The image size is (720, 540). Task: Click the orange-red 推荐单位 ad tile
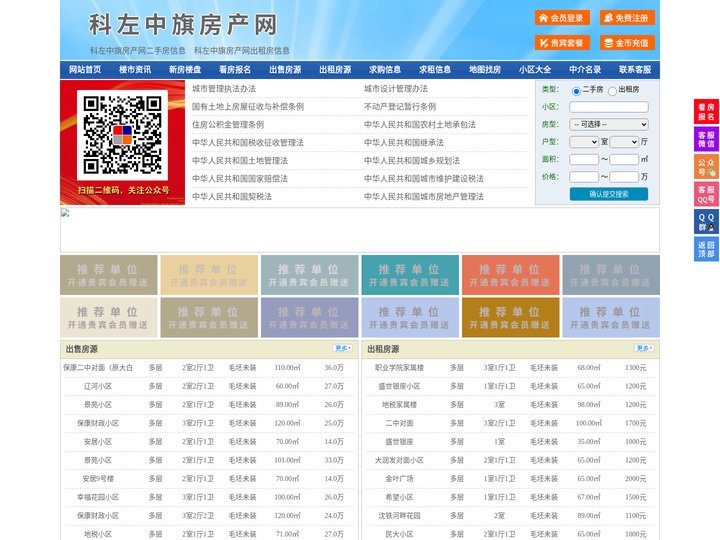[511, 275]
